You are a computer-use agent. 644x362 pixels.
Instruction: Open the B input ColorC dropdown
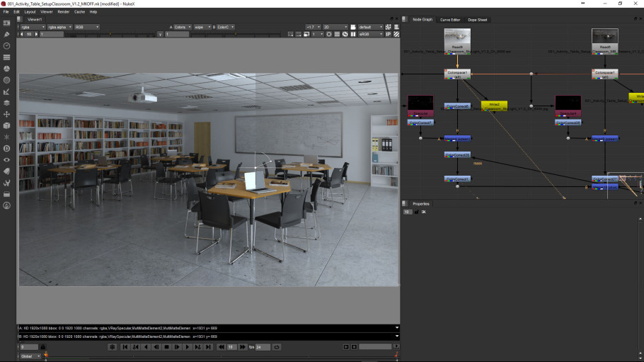tap(226, 27)
